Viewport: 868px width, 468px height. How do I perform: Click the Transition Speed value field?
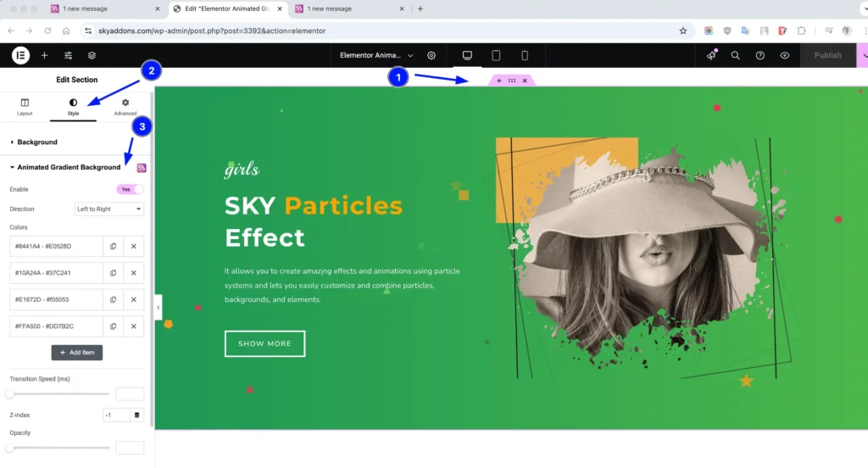(x=130, y=393)
